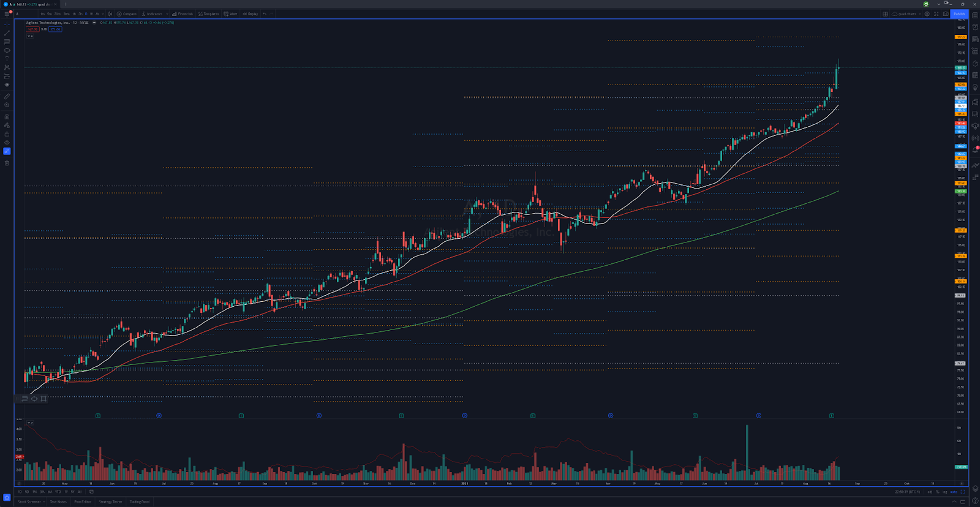This screenshot has width=980, height=507.
Task: Open the Indicators favorites dropdown arrow
Action: pyautogui.click(x=167, y=14)
